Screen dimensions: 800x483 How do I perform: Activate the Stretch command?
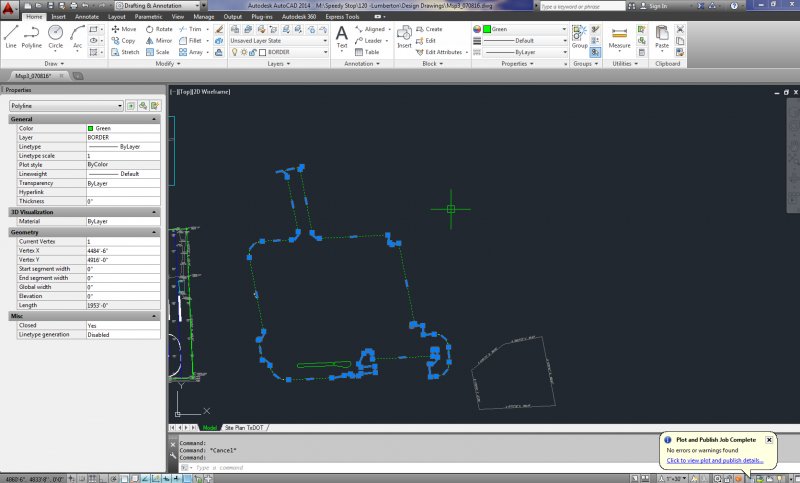125,52
